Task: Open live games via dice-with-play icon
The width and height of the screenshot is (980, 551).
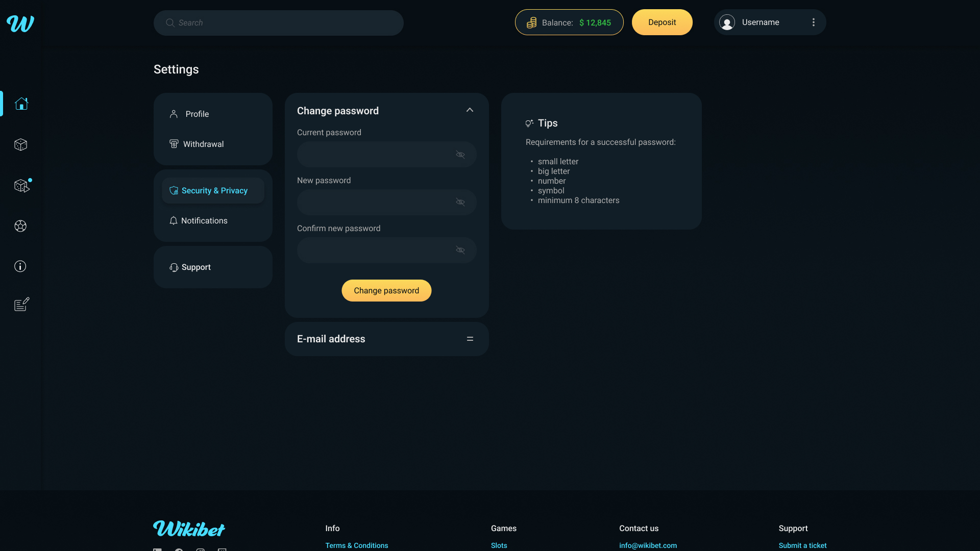Action: point(20,186)
